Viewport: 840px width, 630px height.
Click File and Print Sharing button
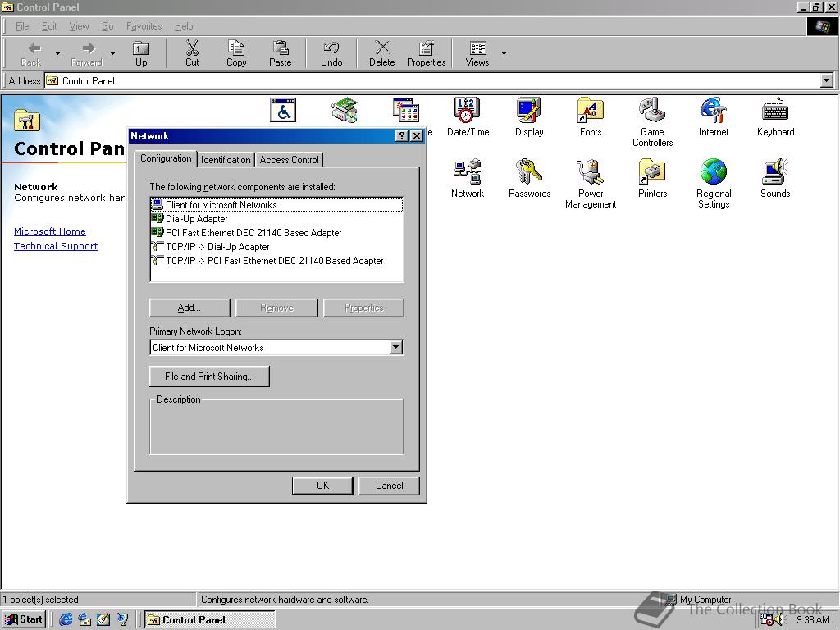pos(209,376)
